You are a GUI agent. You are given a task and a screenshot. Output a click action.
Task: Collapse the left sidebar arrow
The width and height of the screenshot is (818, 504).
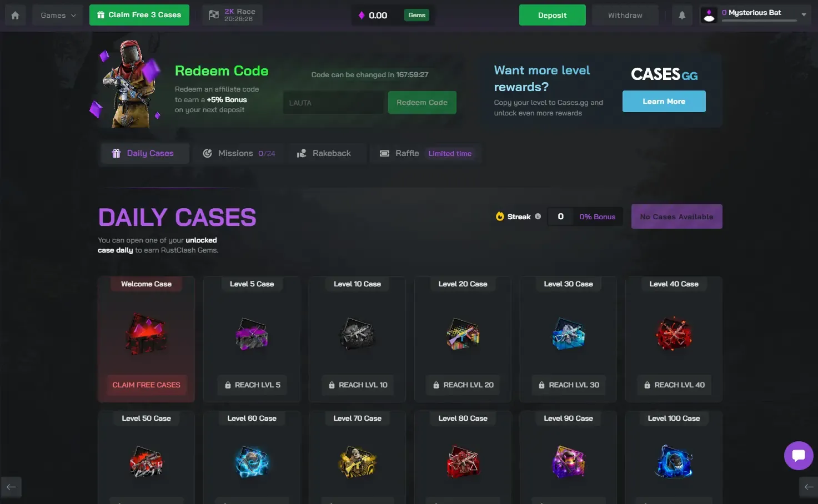click(11, 487)
